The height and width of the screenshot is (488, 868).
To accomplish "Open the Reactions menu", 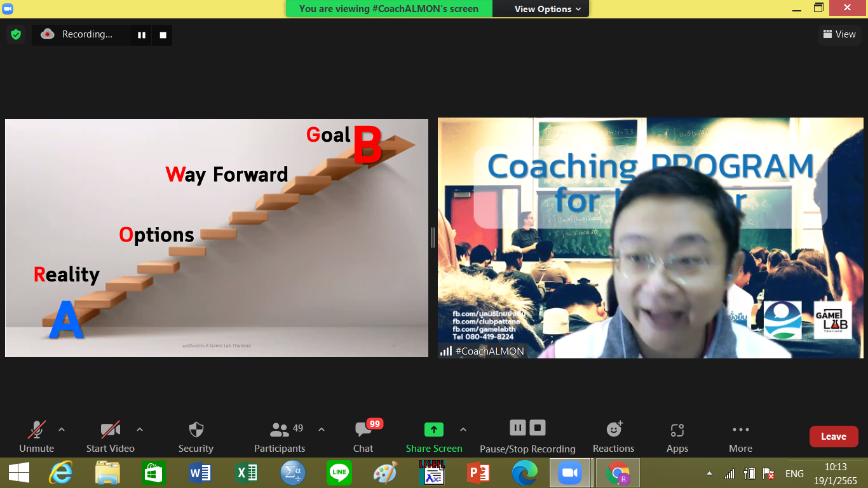I will 613,437.
